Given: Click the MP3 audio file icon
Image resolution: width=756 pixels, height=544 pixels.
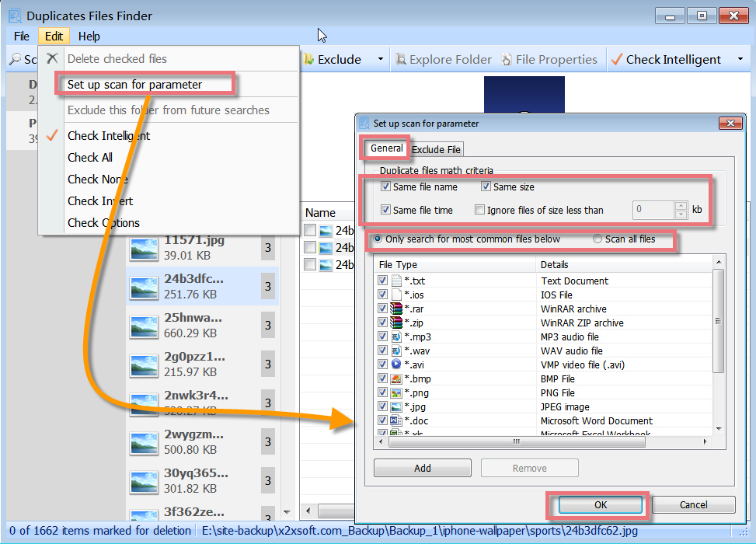Looking at the screenshot, I should click(398, 336).
